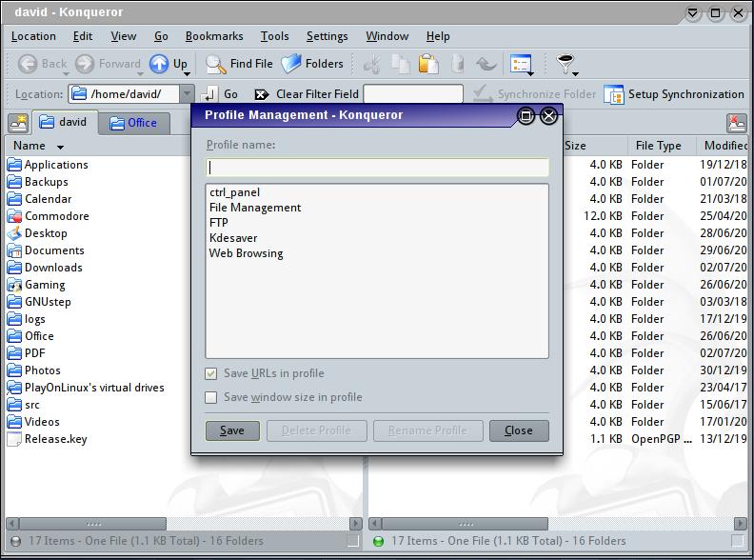
Task: Click Clear Filter Field icon
Action: (261, 94)
